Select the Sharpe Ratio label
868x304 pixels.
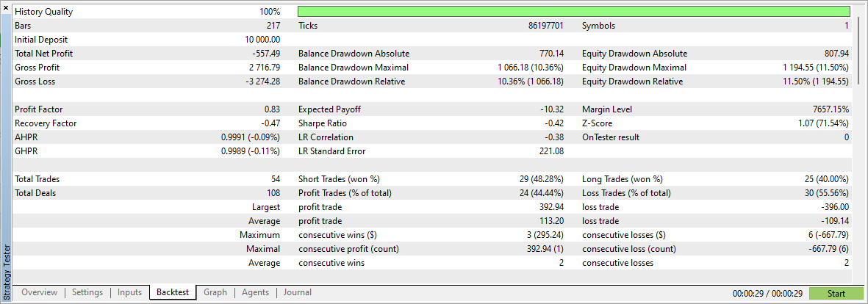[x=323, y=123]
